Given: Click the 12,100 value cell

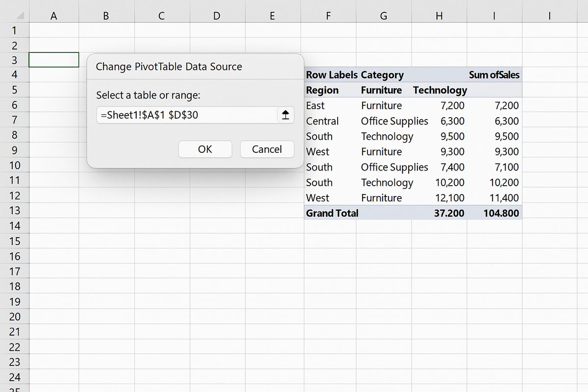Looking at the screenshot, I should point(450,198).
